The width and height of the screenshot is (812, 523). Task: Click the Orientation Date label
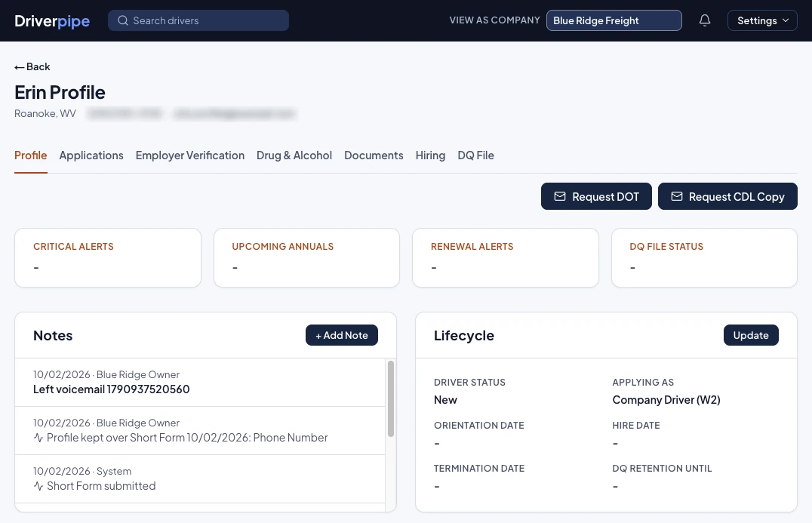(x=479, y=425)
